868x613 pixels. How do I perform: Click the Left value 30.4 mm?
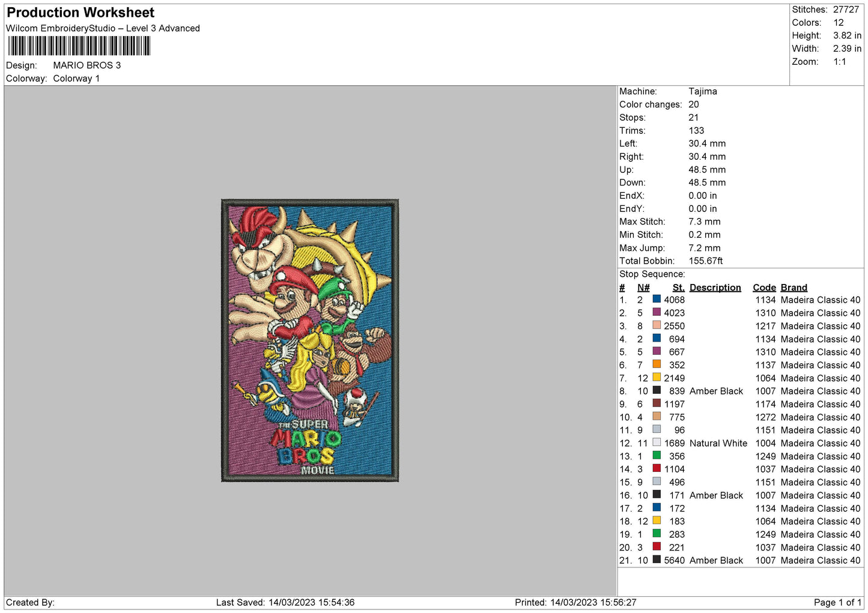point(707,143)
